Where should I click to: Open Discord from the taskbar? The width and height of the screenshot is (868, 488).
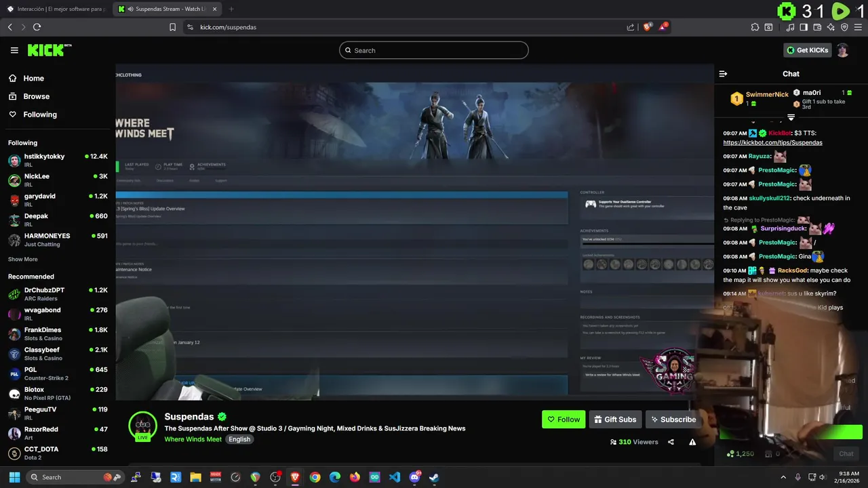point(414,477)
